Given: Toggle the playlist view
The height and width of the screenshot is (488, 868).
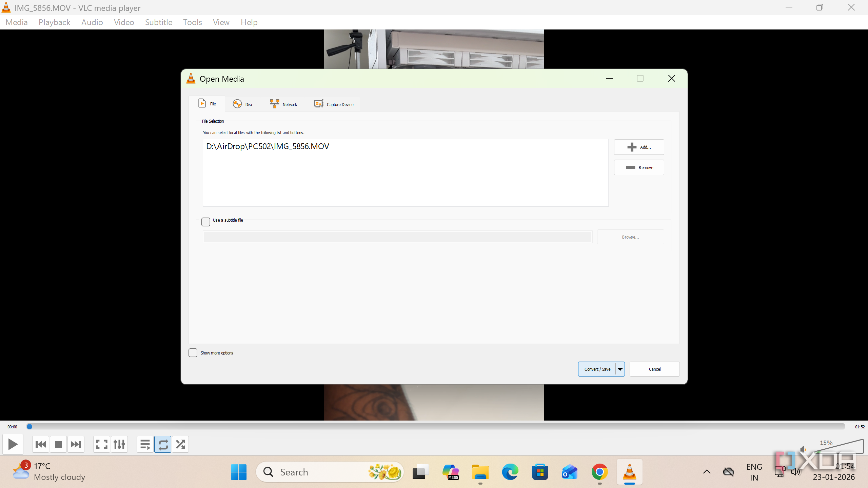Looking at the screenshot, I should 145,444.
